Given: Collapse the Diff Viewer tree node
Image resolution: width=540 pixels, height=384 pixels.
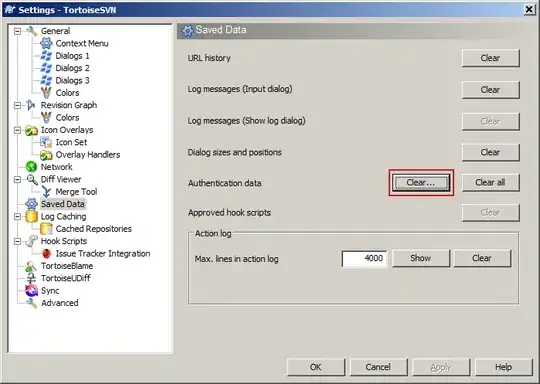Looking at the screenshot, I should [x=17, y=179].
